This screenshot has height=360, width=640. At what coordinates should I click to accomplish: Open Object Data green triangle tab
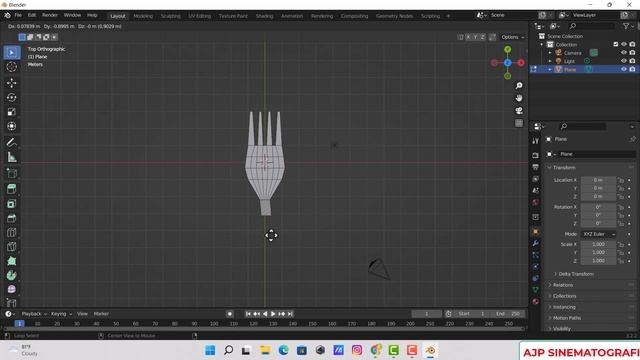536,290
